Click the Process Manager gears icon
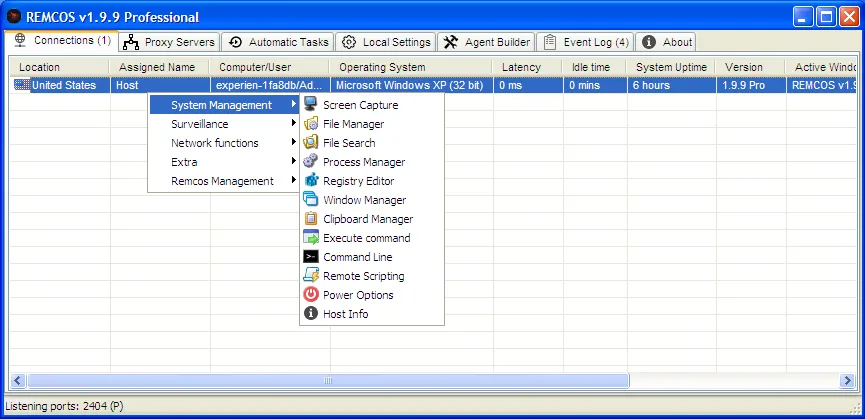 click(311, 162)
